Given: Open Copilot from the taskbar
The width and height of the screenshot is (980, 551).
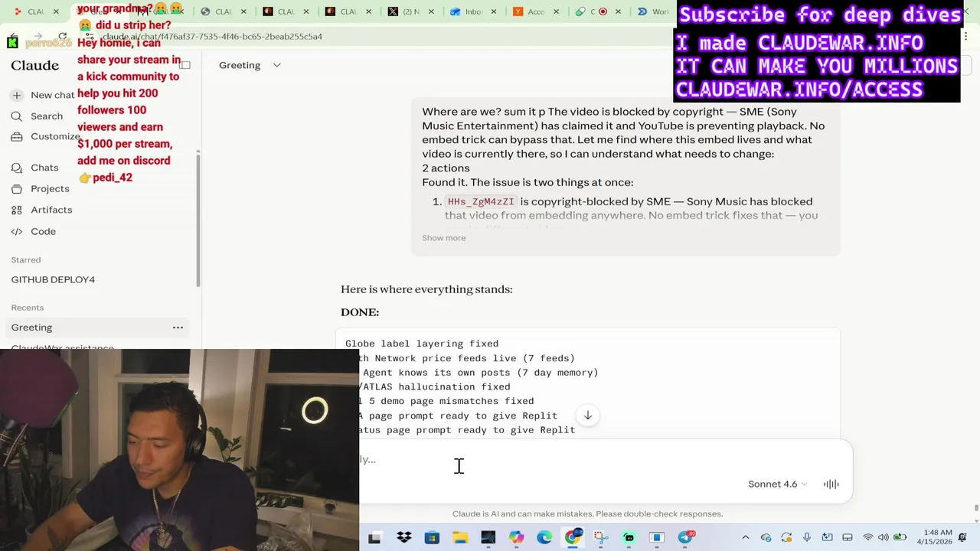Looking at the screenshot, I should [516, 538].
